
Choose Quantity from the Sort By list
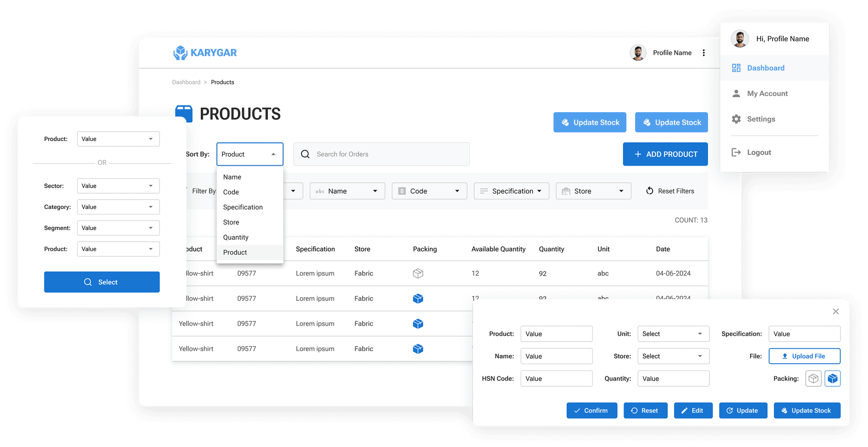(236, 238)
